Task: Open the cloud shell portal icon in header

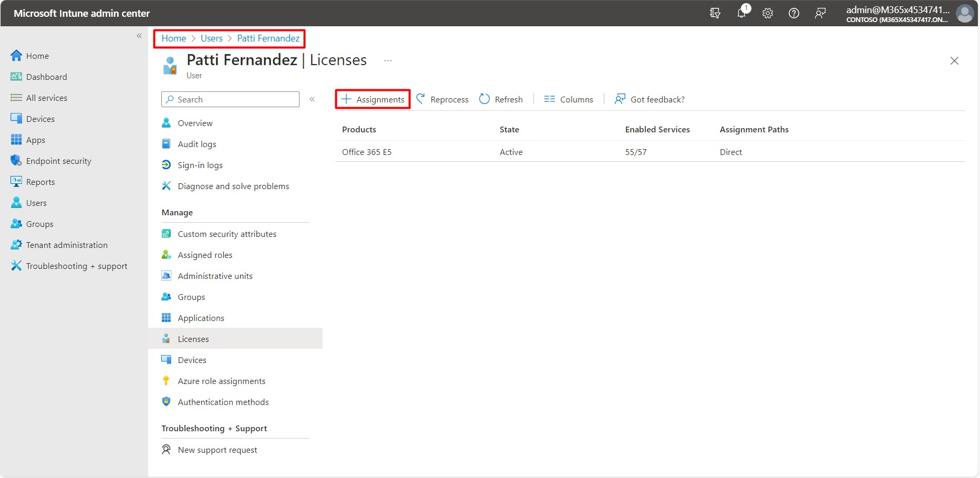Action: coord(715,13)
